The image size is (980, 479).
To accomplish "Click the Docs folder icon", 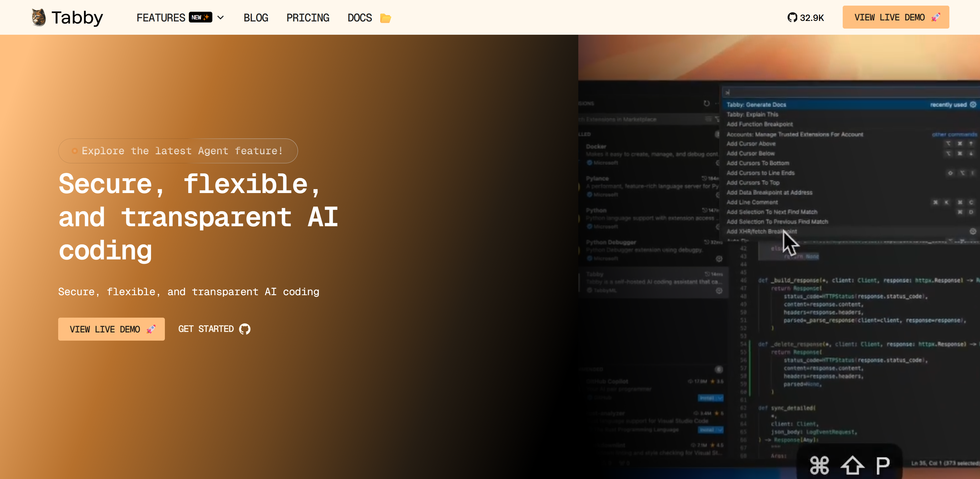I will pyautogui.click(x=385, y=18).
